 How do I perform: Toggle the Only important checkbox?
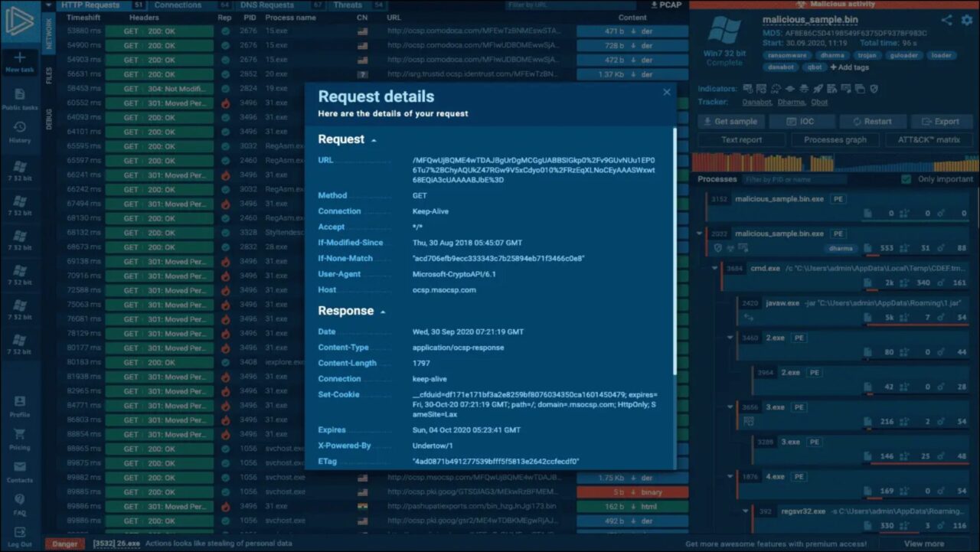pyautogui.click(x=906, y=179)
